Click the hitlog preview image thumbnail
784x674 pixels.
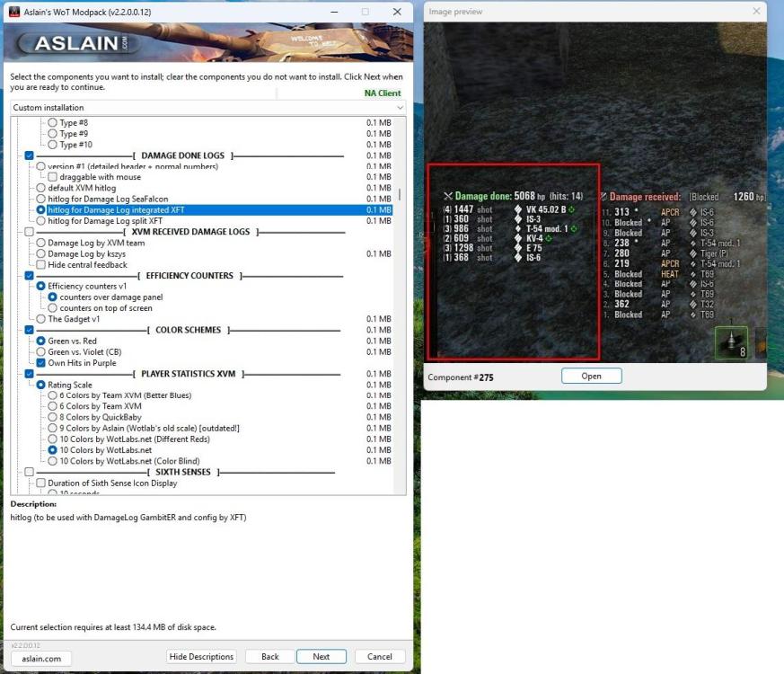tap(595, 192)
